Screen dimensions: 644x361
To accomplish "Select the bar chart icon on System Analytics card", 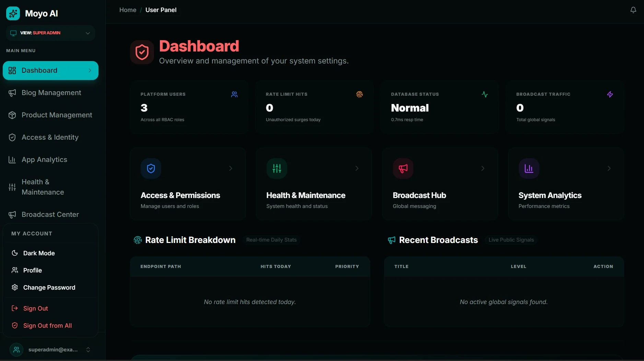I will 528,168.
